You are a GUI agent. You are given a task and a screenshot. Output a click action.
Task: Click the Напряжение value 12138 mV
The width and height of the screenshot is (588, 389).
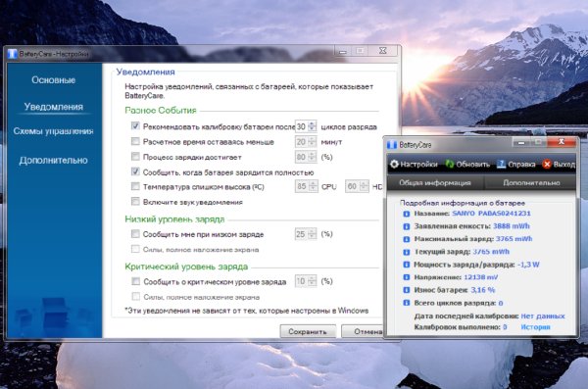(x=481, y=277)
